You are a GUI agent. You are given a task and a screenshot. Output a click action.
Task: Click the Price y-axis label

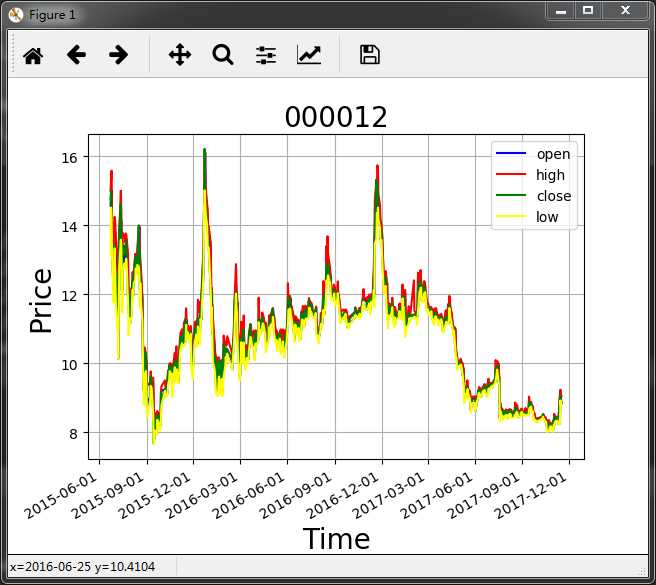pos(41,300)
